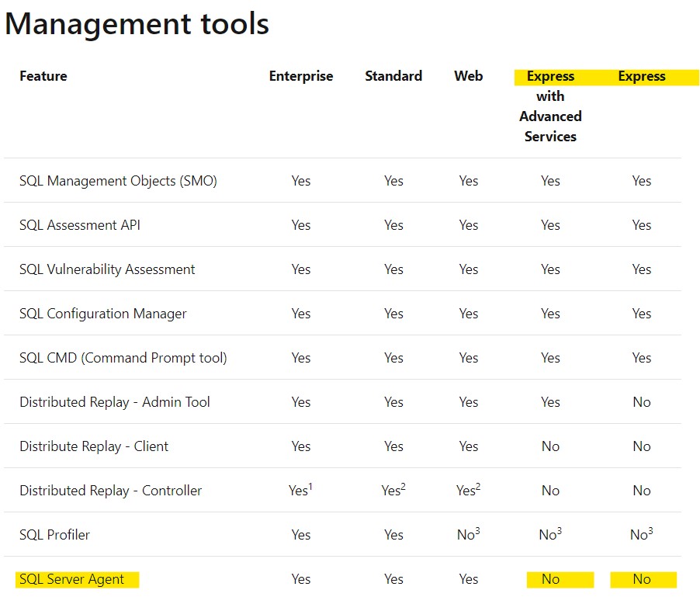
Task: Click highlighted Express Advanced No for Agent
Action: pos(550,579)
